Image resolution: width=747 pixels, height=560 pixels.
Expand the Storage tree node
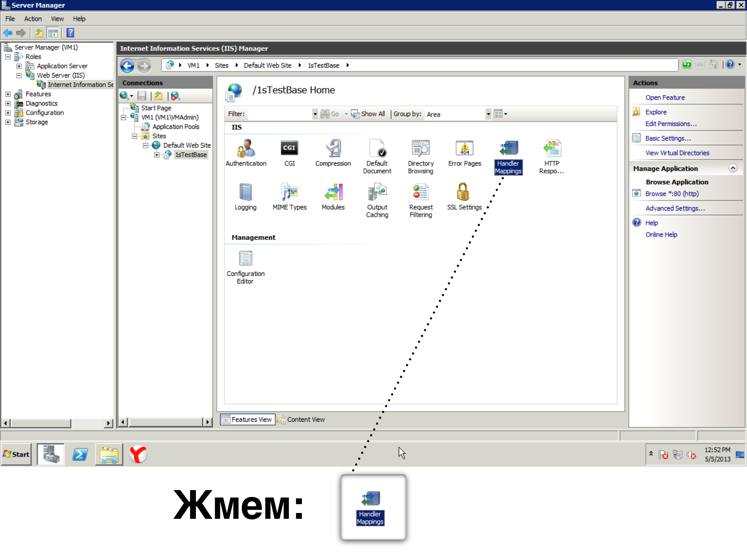tap(8, 122)
